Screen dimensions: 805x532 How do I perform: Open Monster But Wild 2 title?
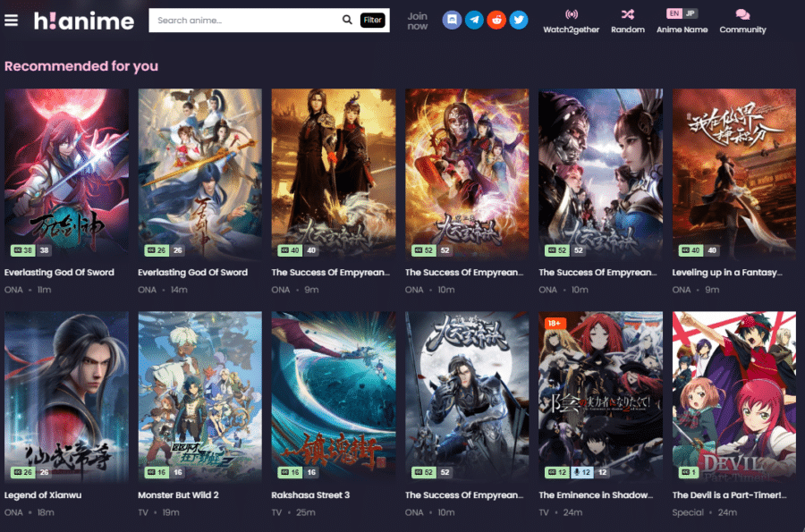pyautogui.click(x=178, y=495)
